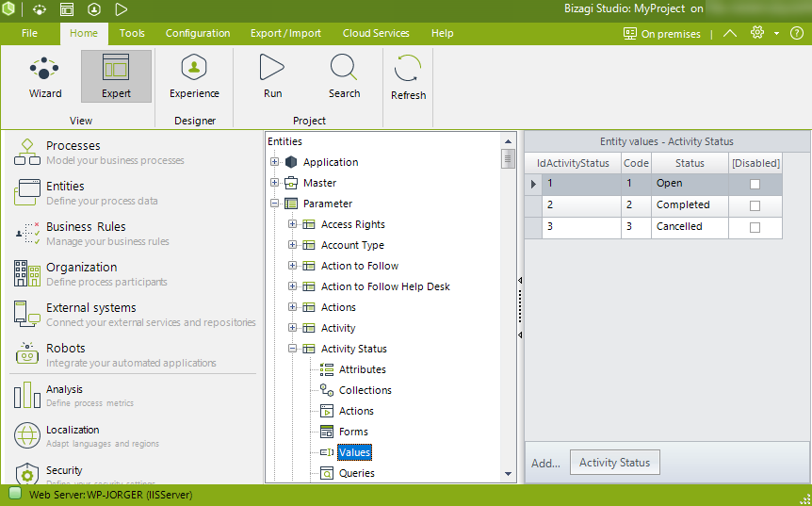Screen dimensions: 812x506
Task: Sort by Code column header
Action: pyautogui.click(x=636, y=163)
